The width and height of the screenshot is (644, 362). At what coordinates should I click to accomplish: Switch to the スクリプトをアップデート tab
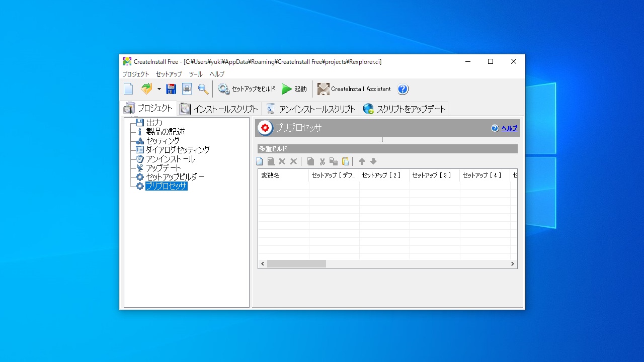tap(404, 109)
